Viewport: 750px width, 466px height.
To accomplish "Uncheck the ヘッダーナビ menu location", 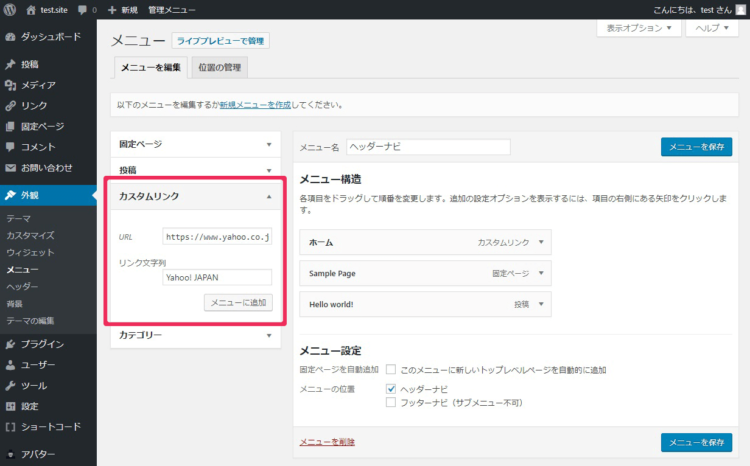I will (391, 388).
